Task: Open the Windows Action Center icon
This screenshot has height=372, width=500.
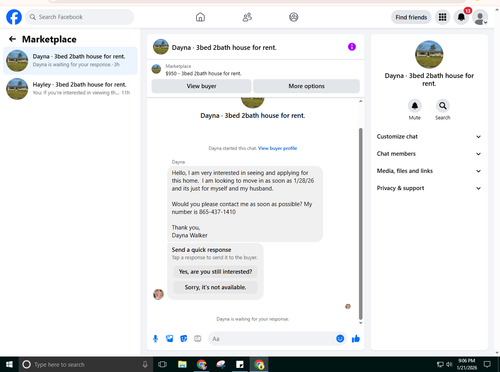Action: click(487, 364)
